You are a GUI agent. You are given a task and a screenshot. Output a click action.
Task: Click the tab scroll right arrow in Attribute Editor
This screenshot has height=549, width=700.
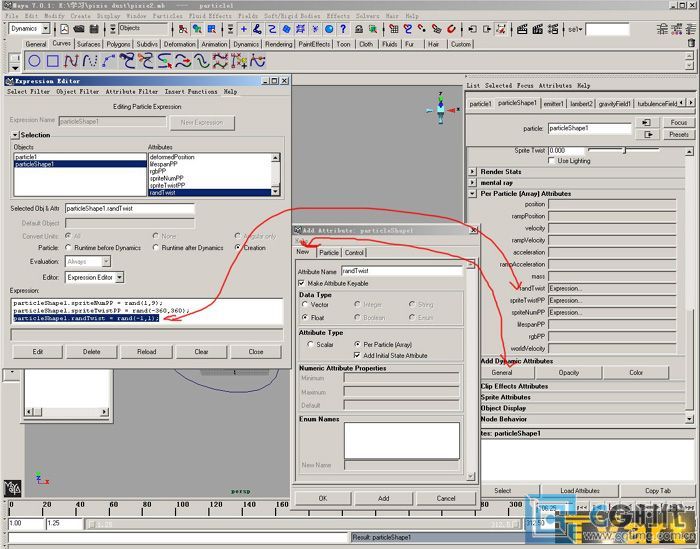pyautogui.click(x=691, y=103)
